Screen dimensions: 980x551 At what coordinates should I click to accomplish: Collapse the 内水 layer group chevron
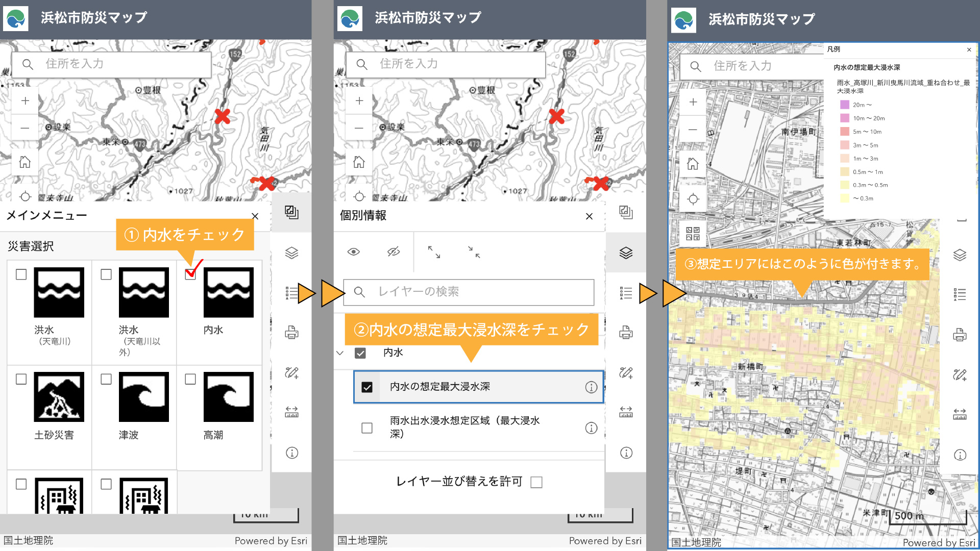[340, 353]
